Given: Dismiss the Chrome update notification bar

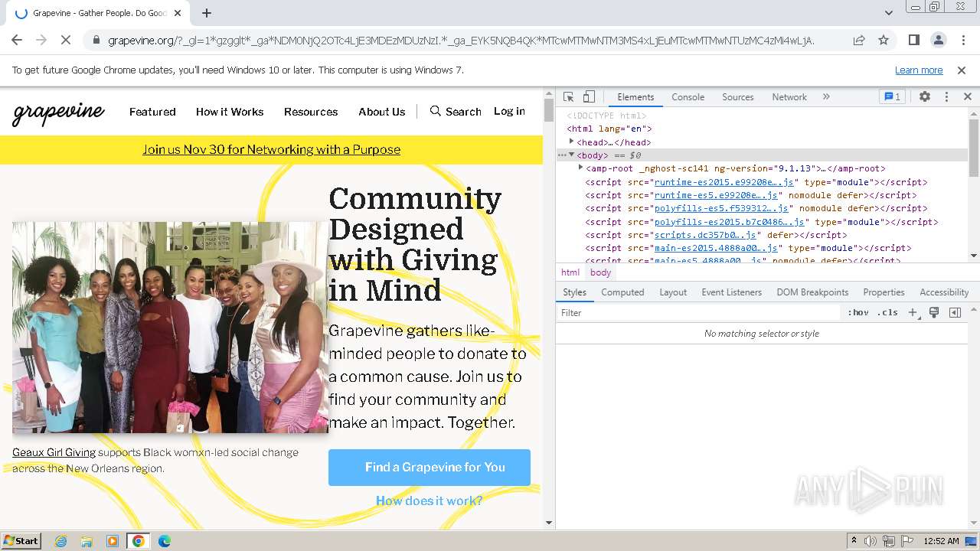Looking at the screenshot, I should click(x=962, y=70).
